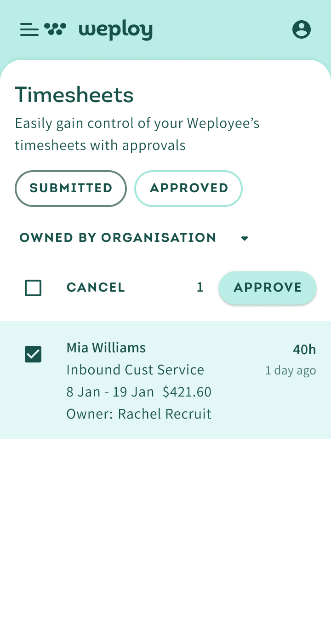Open the hamburger navigation menu

pos(29,30)
